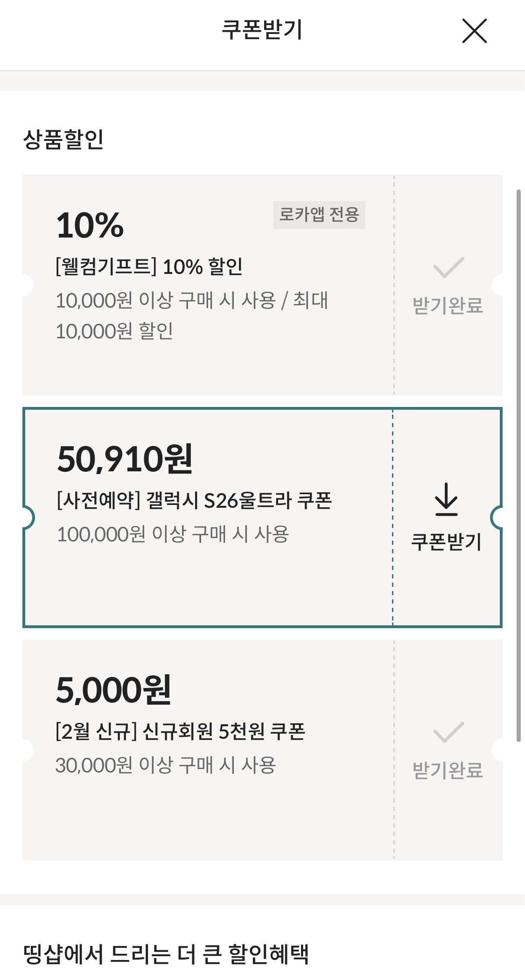Click 받기완료 text on the 신규회원 5천원 coupon
Image resolution: width=525 pixels, height=980 pixels.
point(448,770)
